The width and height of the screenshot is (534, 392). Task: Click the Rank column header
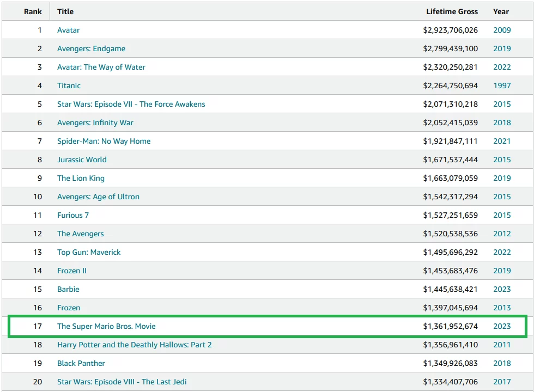click(x=33, y=11)
